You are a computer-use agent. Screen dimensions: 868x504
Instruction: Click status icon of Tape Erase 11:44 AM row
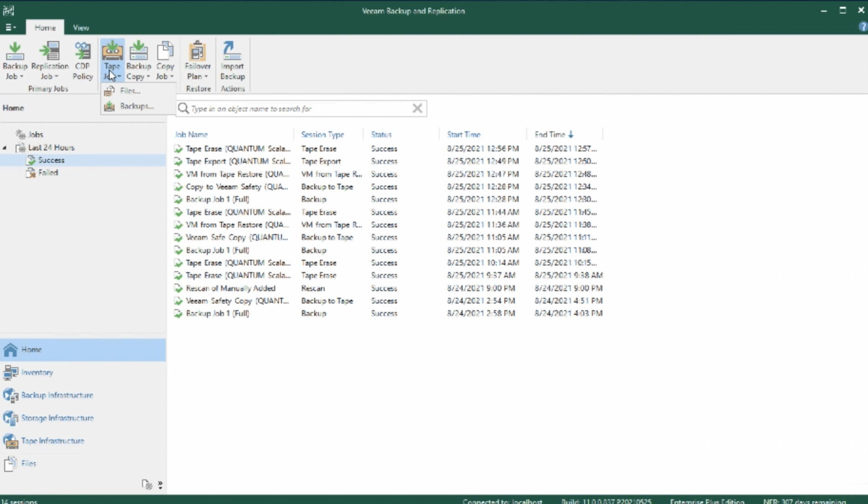[179, 212]
